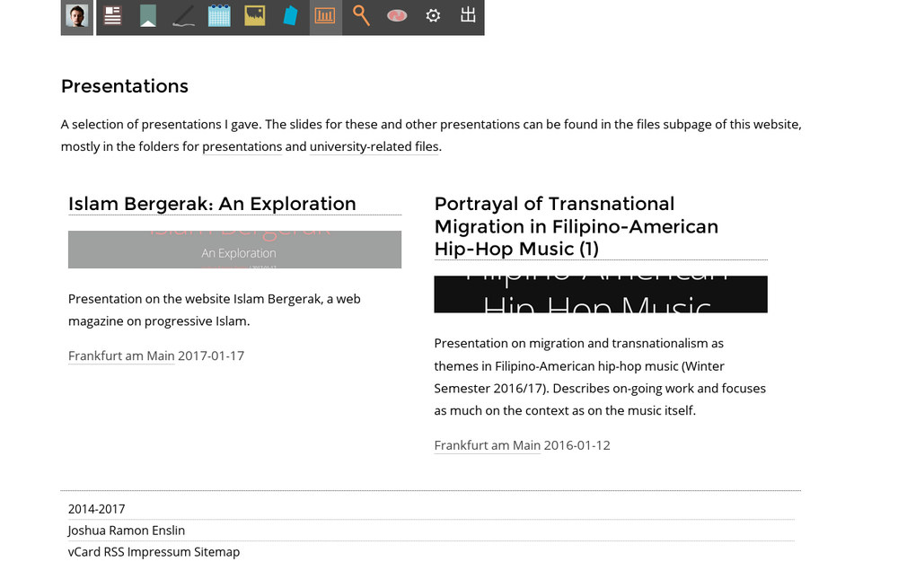Click the Hip Hop Music slide preview image
This screenshot has height=588, width=898.
click(x=601, y=294)
